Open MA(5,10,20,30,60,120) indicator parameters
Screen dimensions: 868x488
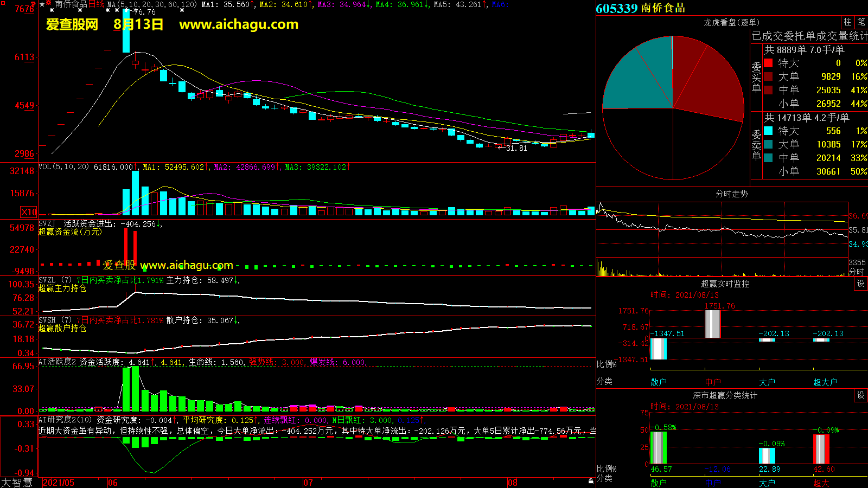151,4
